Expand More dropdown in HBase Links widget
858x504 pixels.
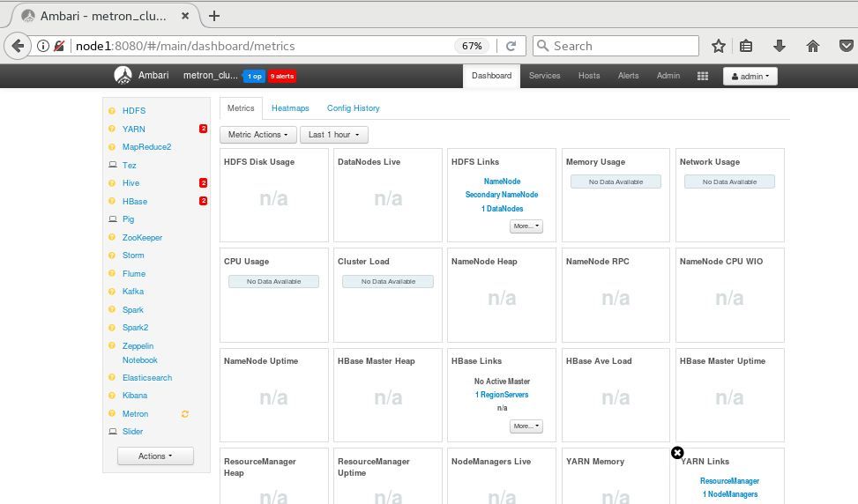(x=526, y=426)
